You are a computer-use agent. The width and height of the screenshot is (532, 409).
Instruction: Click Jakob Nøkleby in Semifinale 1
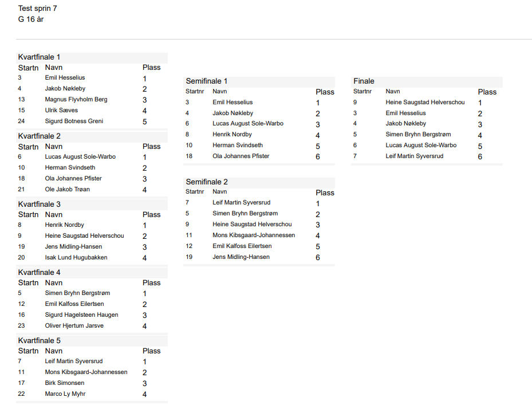pyautogui.click(x=232, y=113)
